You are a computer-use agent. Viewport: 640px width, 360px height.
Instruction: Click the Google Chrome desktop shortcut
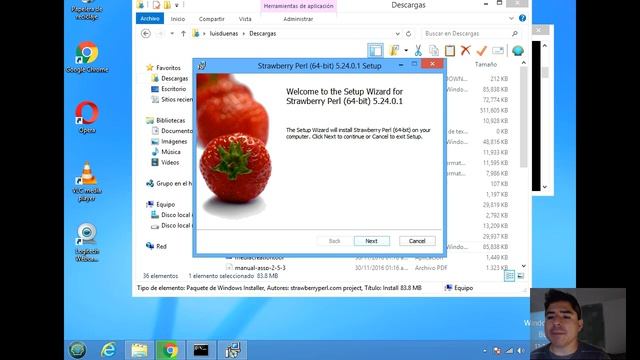(x=87, y=58)
